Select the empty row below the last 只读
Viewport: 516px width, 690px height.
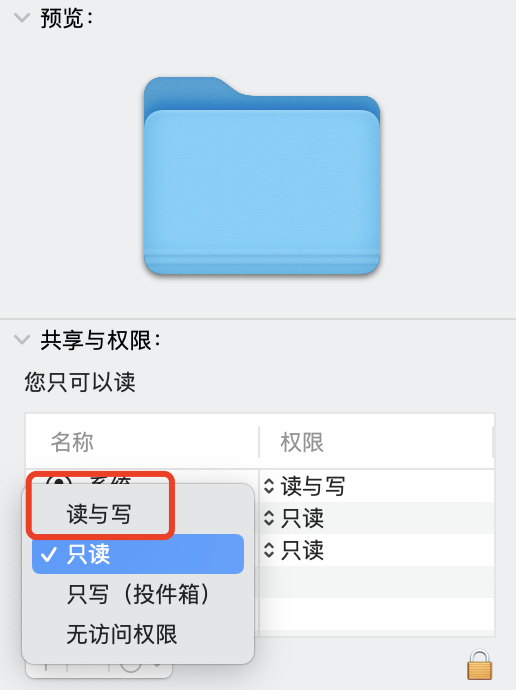377,582
